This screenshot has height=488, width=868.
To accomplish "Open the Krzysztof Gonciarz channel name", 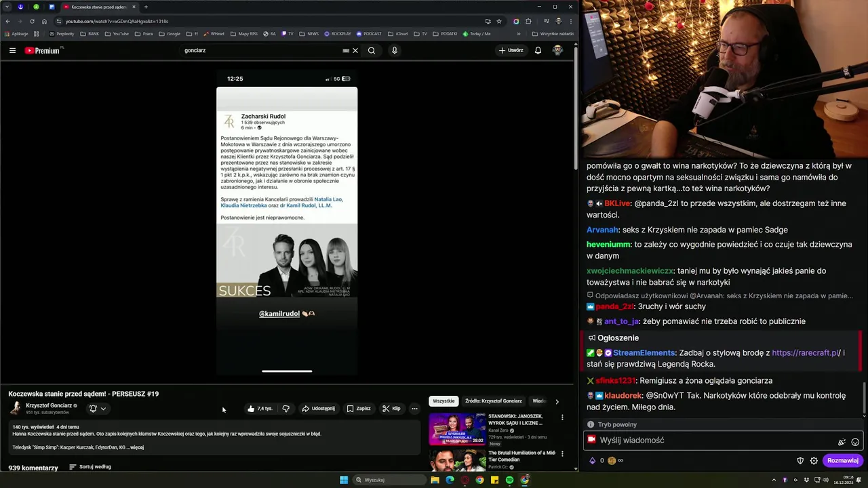I will [49, 405].
